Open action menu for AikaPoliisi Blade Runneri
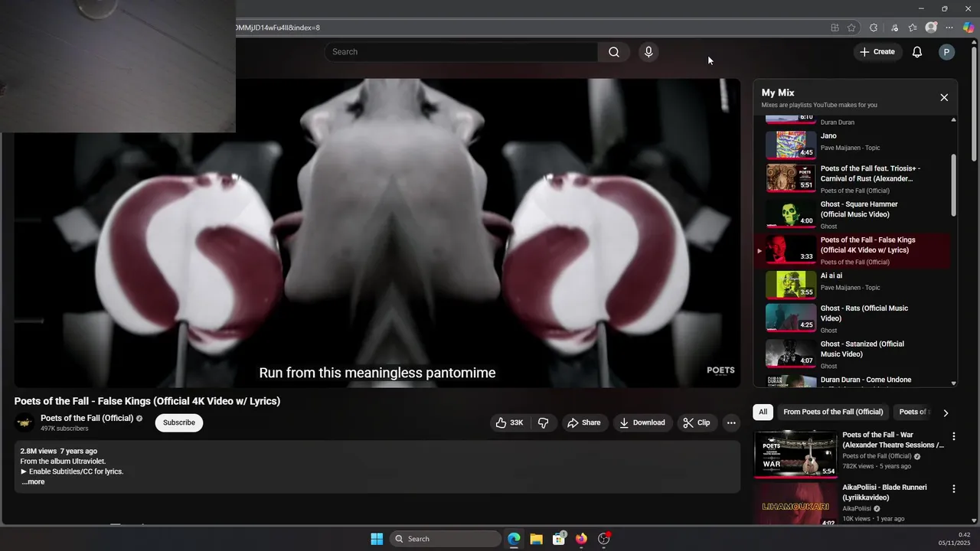The image size is (980, 551). [954, 488]
